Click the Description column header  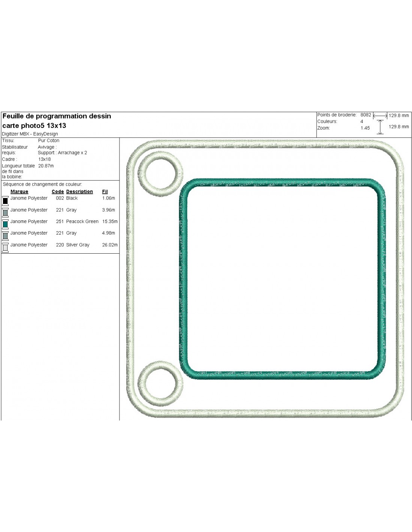79,192
